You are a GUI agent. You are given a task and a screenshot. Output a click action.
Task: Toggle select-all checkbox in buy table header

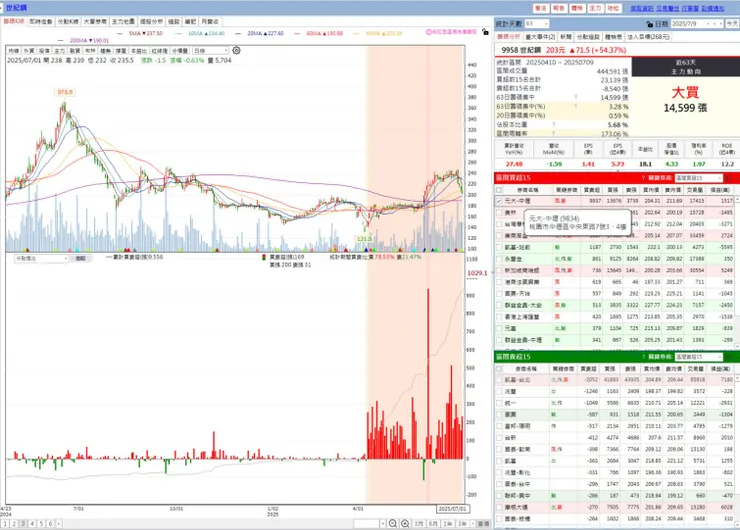click(x=499, y=190)
